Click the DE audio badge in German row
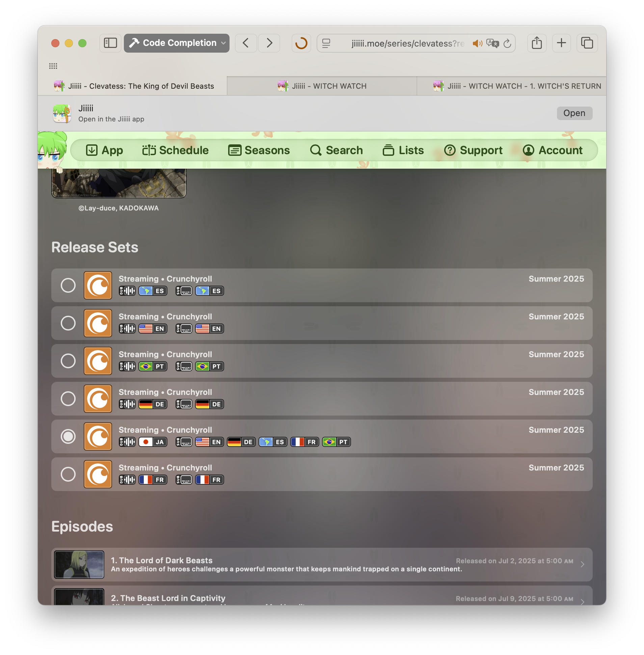 click(x=153, y=404)
